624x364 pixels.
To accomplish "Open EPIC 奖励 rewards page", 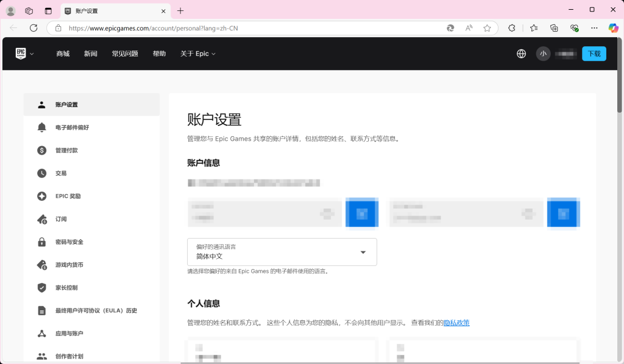I will (x=68, y=196).
